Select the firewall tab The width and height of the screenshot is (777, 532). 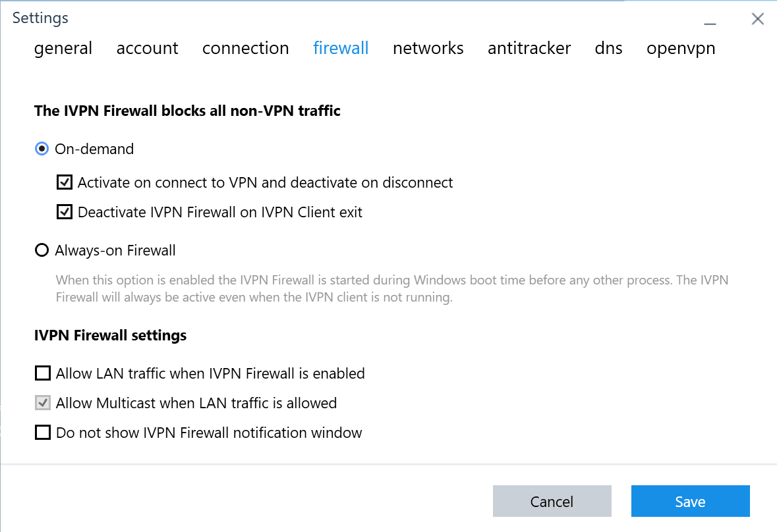[341, 48]
